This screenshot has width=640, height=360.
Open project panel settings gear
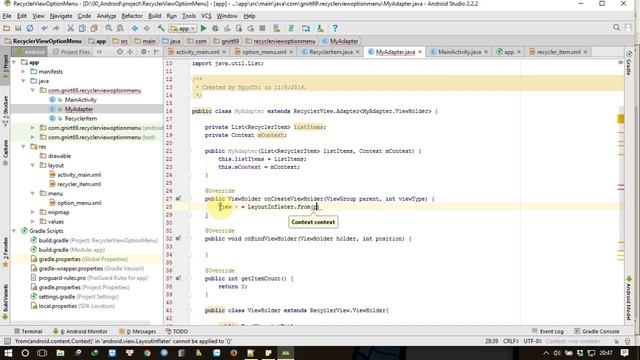point(144,52)
